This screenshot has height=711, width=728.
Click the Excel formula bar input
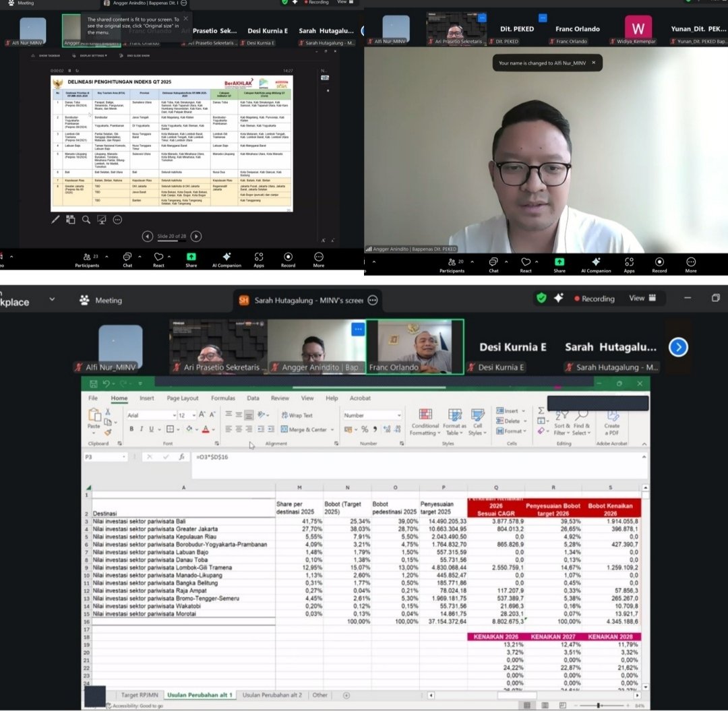coord(404,457)
